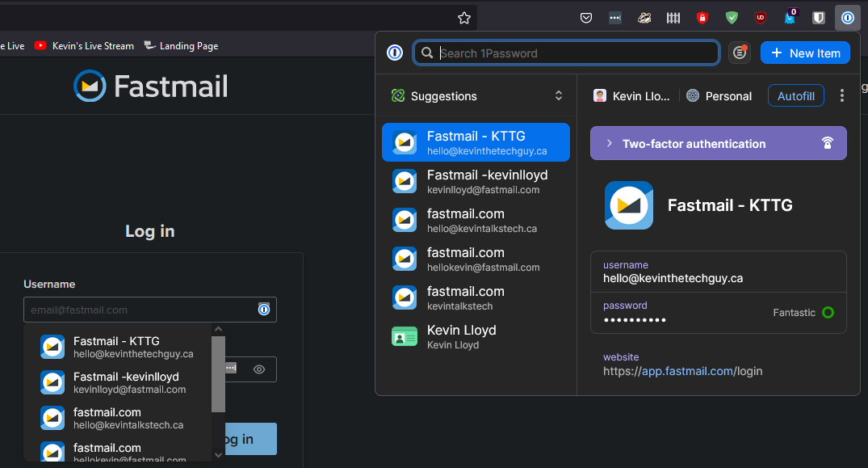The height and width of the screenshot is (468, 868).
Task: Click the Pocket save icon
Action: (x=585, y=17)
